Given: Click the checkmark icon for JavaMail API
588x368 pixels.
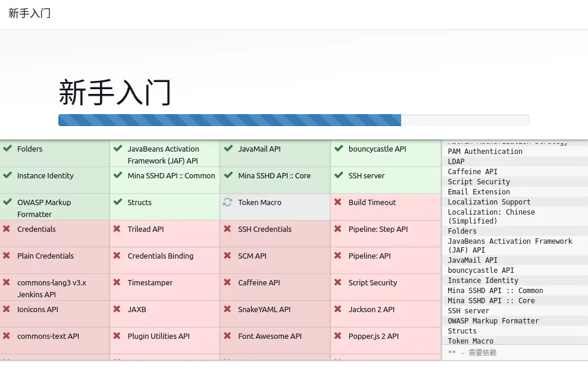Looking at the screenshot, I should pyautogui.click(x=228, y=149).
